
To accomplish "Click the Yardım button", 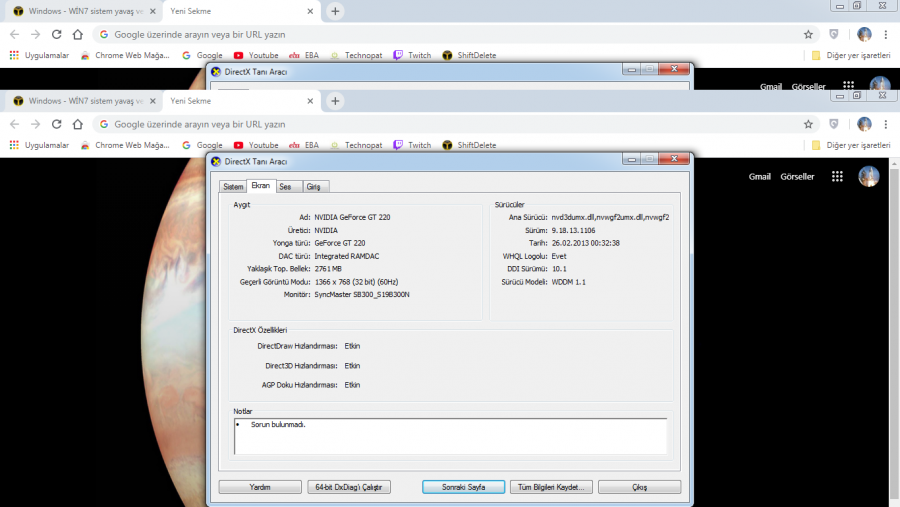I will [260, 487].
